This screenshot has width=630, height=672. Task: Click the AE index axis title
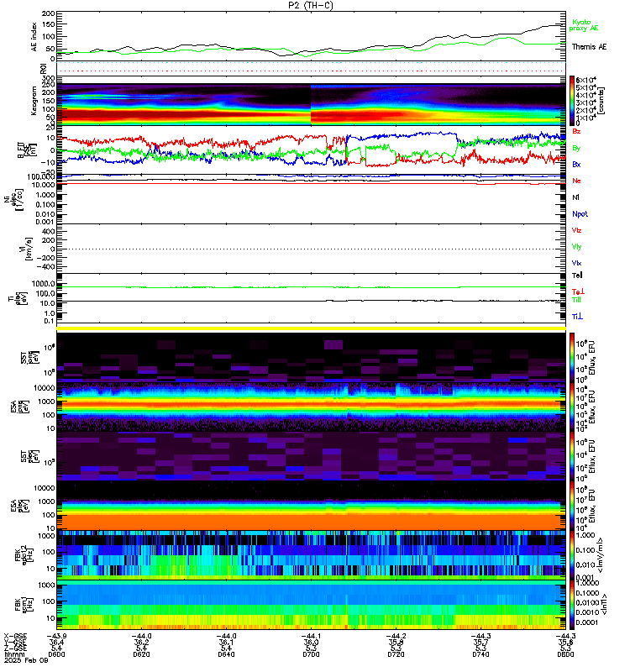[34, 36]
